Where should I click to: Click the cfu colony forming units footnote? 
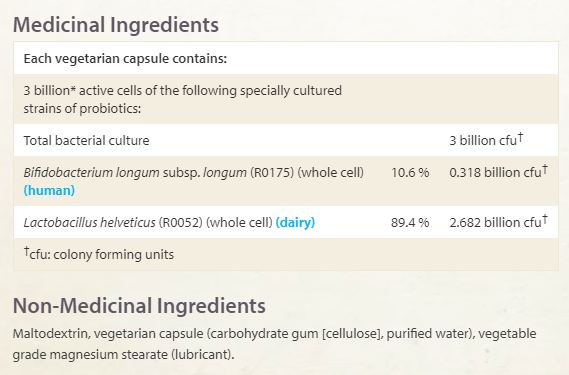click(x=99, y=254)
